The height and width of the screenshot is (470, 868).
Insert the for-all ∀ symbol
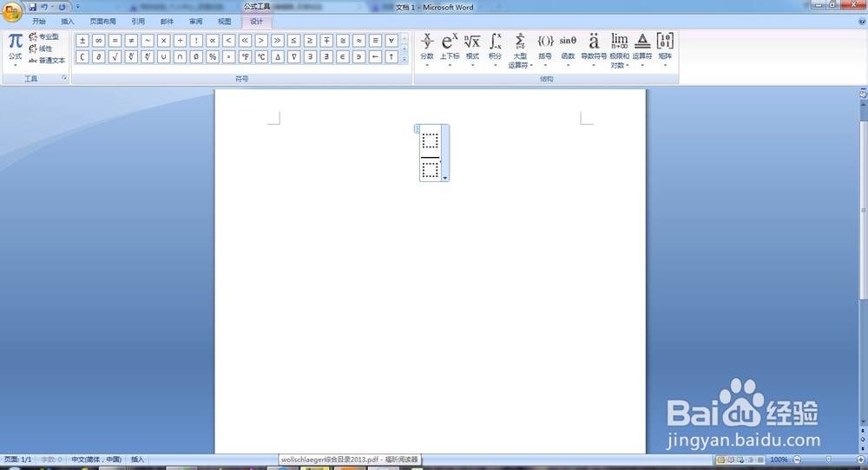(391, 41)
